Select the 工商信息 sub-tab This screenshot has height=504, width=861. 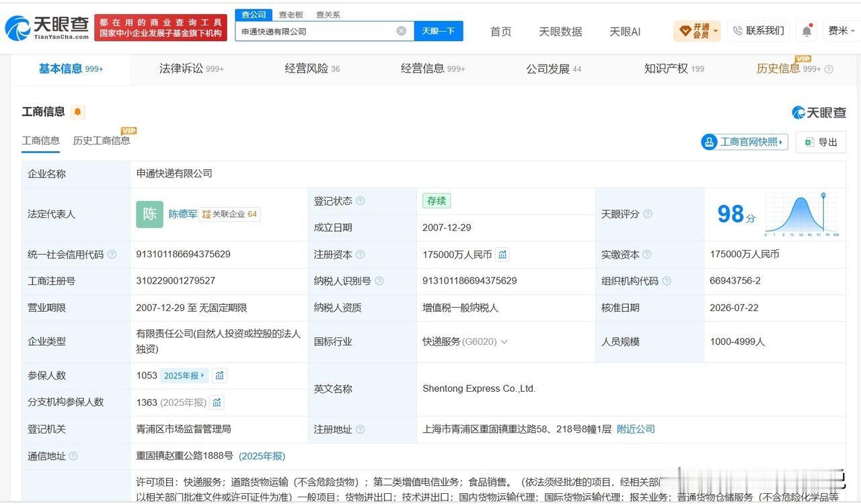coord(41,140)
